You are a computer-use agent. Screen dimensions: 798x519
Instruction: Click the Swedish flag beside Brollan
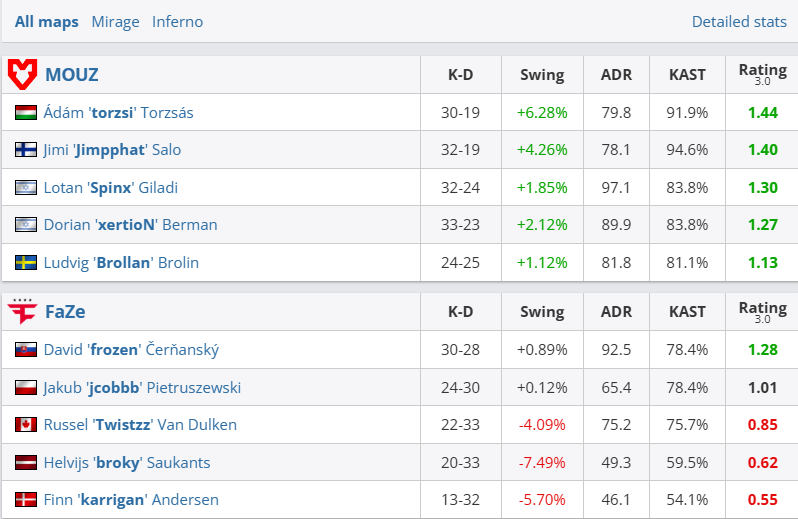[26, 263]
